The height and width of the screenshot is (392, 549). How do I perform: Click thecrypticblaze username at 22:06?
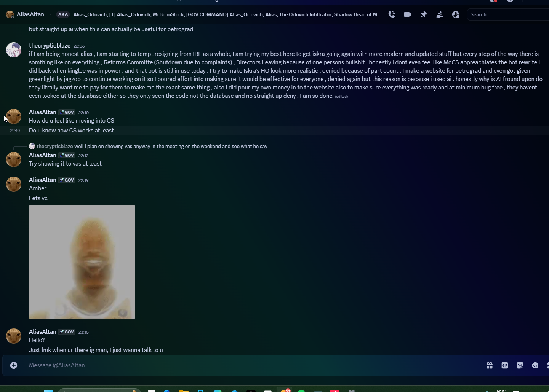click(50, 46)
